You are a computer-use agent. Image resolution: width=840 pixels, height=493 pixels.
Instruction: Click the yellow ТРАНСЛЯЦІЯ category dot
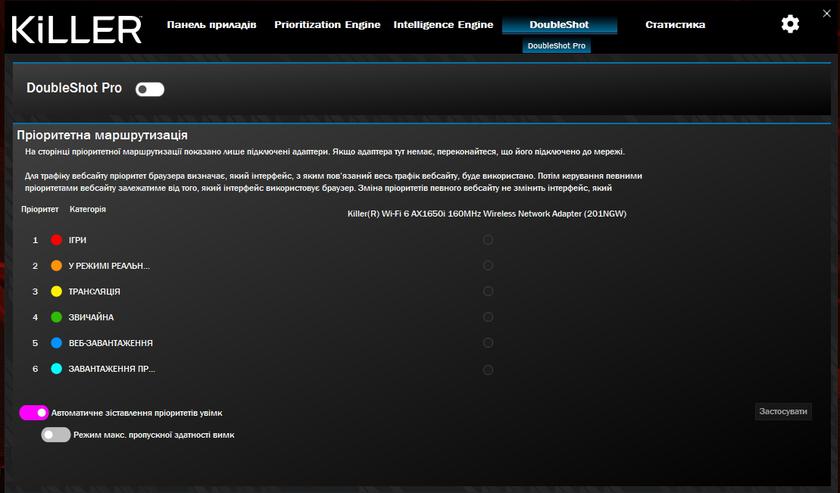point(56,292)
